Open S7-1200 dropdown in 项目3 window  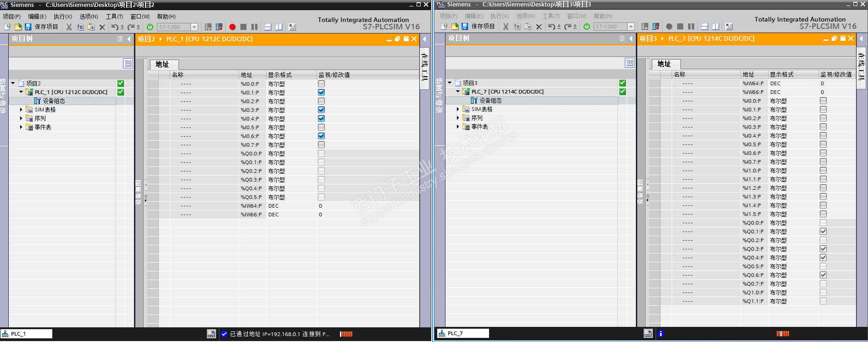pyautogui.click(x=631, y=27)
